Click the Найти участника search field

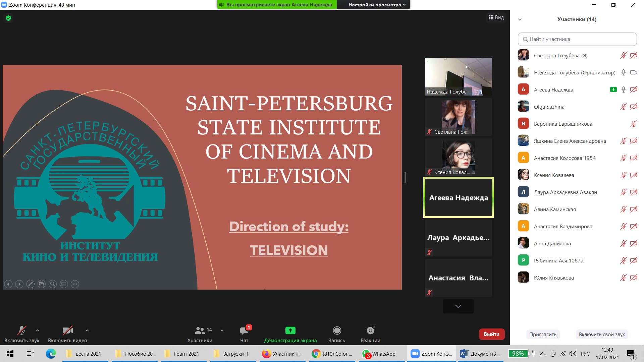577,39
